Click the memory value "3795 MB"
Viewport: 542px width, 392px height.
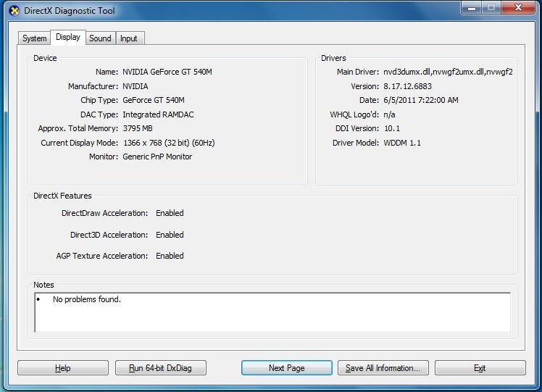click(138, 128)
